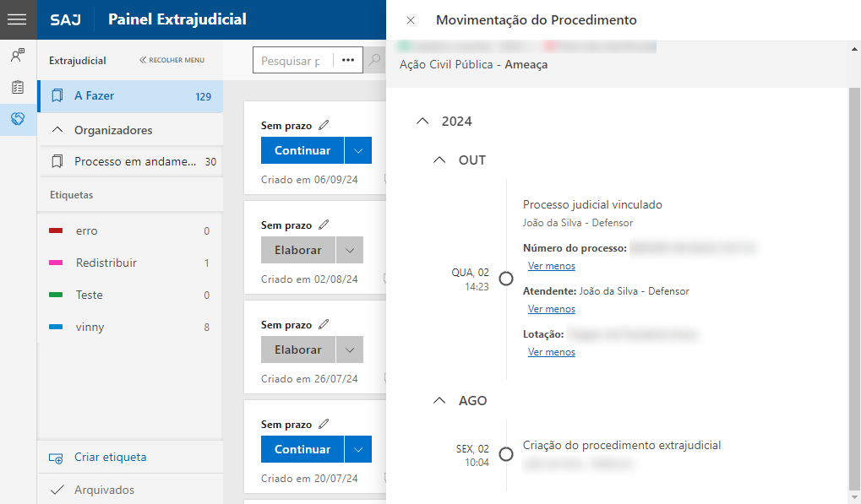Open the hamburger main menu

(x=17, y=19)
